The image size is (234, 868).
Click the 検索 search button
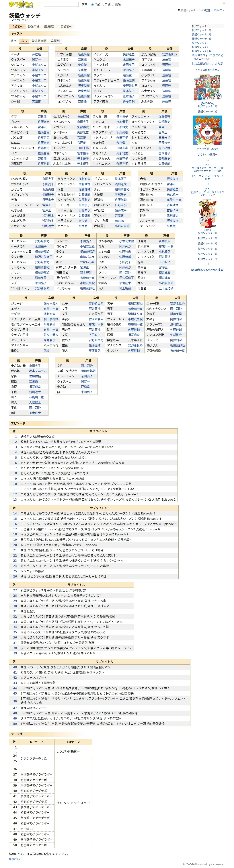pos(84,4)
